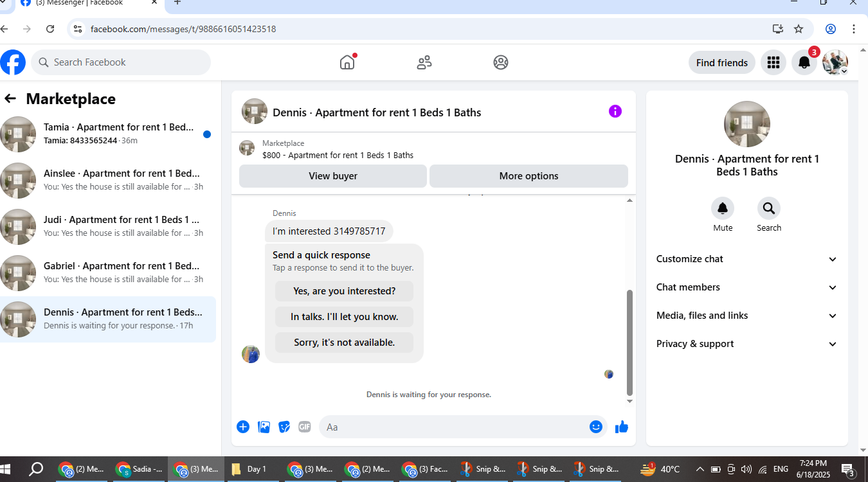Click the chat scrollbar up arrow
868x482 pixels.
[x=629, y=201]
